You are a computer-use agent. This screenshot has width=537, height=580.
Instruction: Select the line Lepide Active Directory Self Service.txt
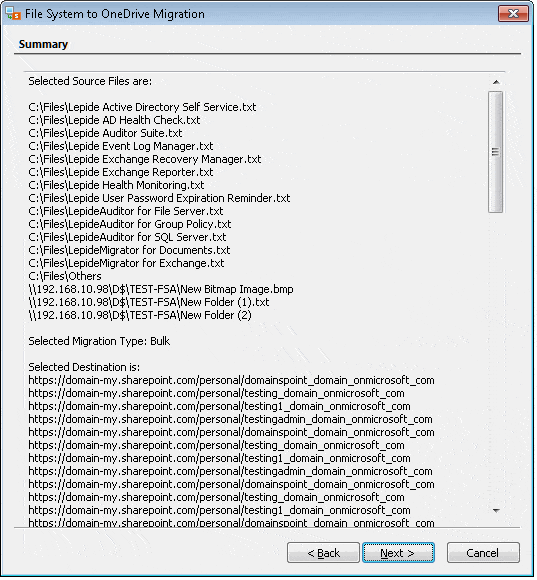click(142, 107)
